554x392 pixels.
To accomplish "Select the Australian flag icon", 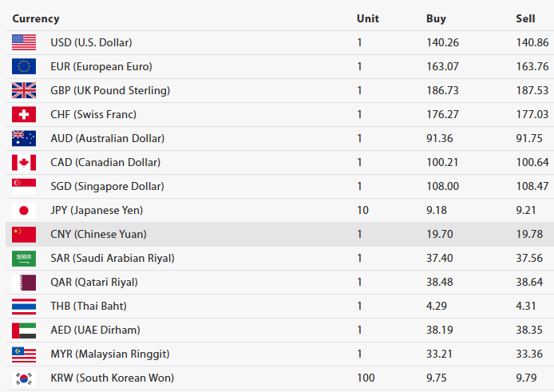I will point(24,138).
